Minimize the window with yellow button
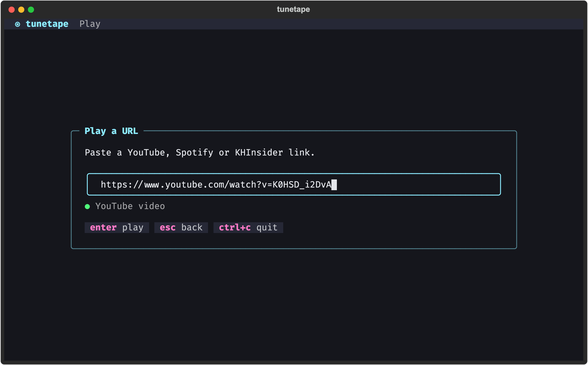Screen dimensions: 588x365 click(x=21, y=10)
